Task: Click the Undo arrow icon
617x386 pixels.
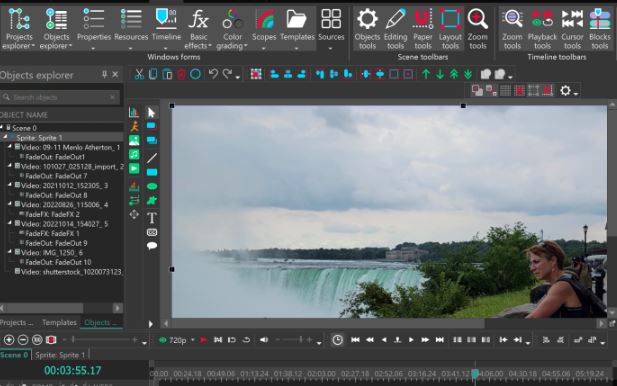Action: 213,74
